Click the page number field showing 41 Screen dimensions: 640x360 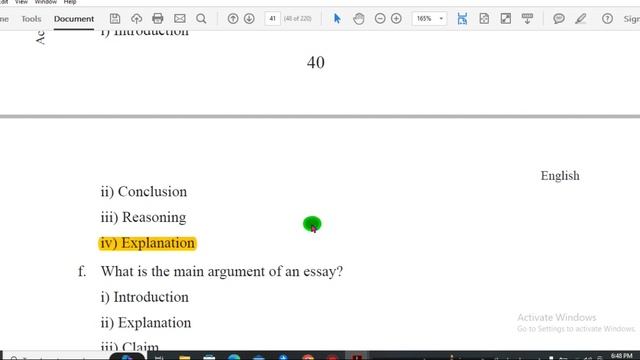click(x=272, y=18)
